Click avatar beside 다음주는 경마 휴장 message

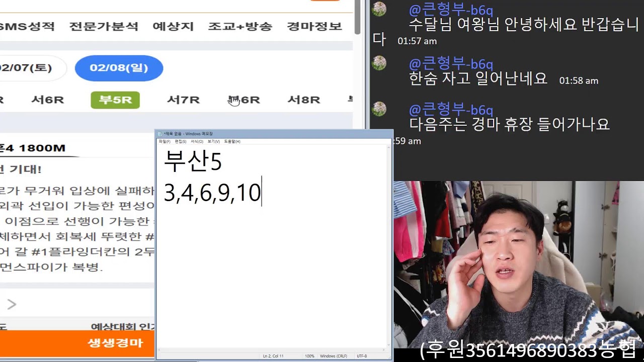(x=379, y=109)
